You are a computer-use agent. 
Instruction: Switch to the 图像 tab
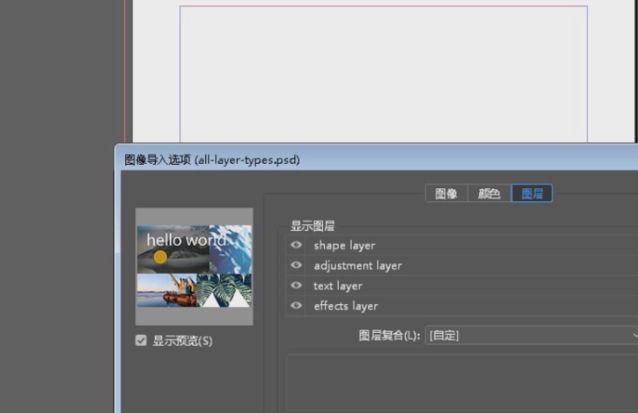point(446,194)
